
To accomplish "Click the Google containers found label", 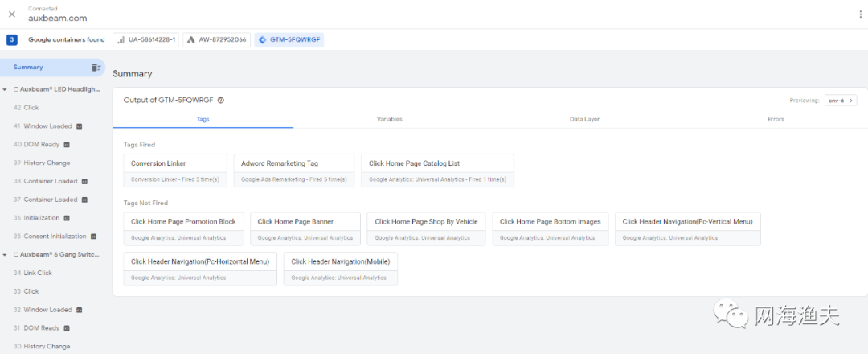I will 67,40.
